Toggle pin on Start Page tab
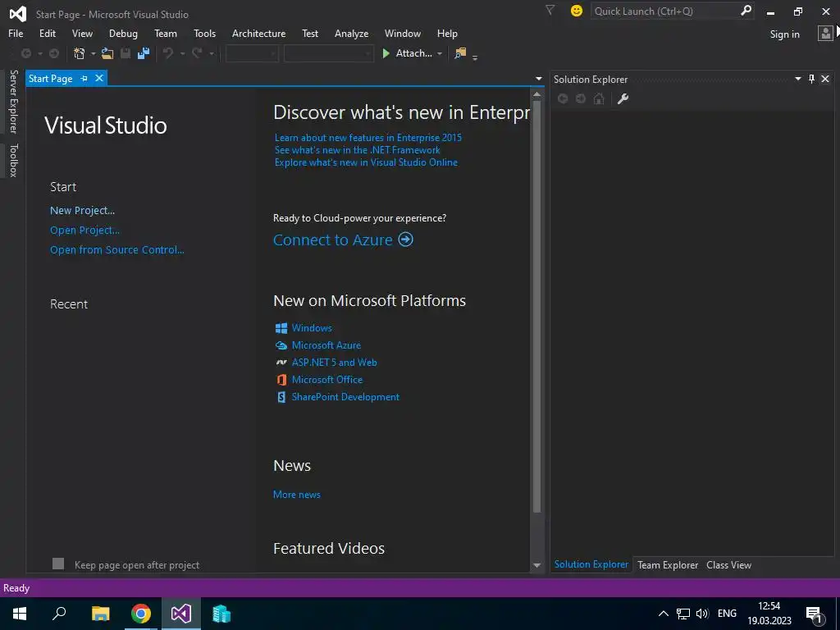 pos(84,78)
